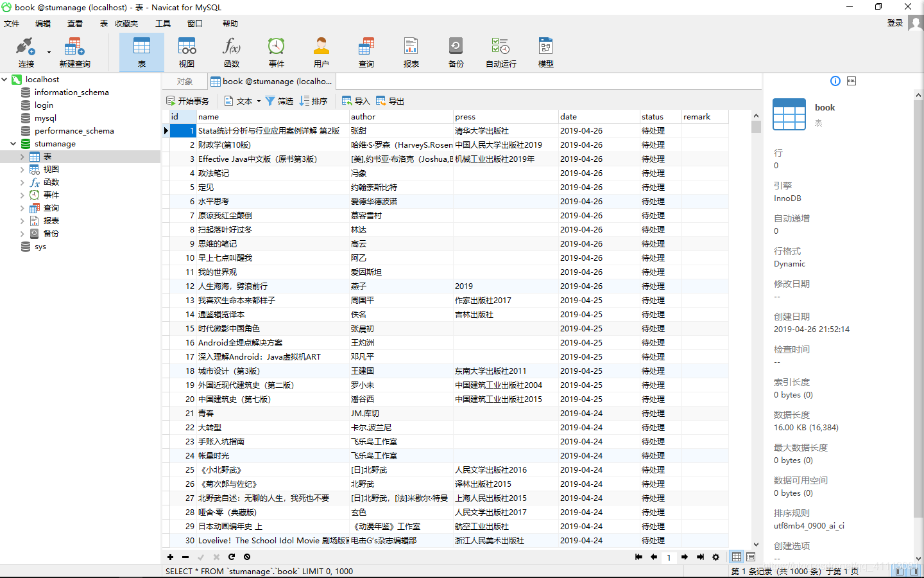The image size is (924, 578).
Task: Open the 报表 (Report) toolbar icon
Action: point(411,52)
